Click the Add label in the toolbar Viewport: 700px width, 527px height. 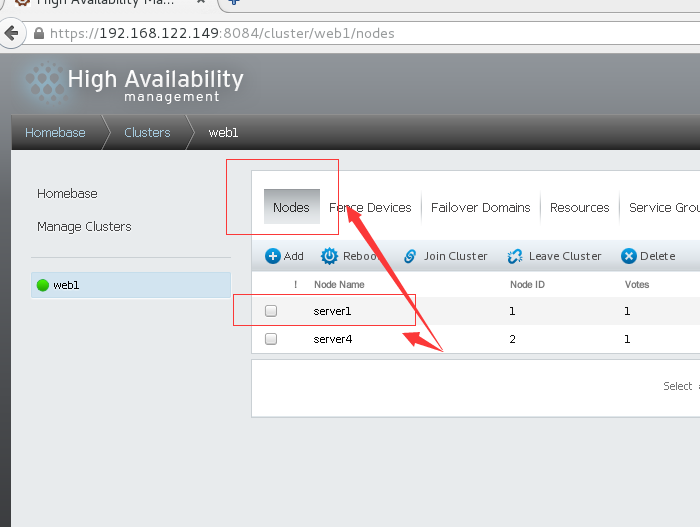293,256
